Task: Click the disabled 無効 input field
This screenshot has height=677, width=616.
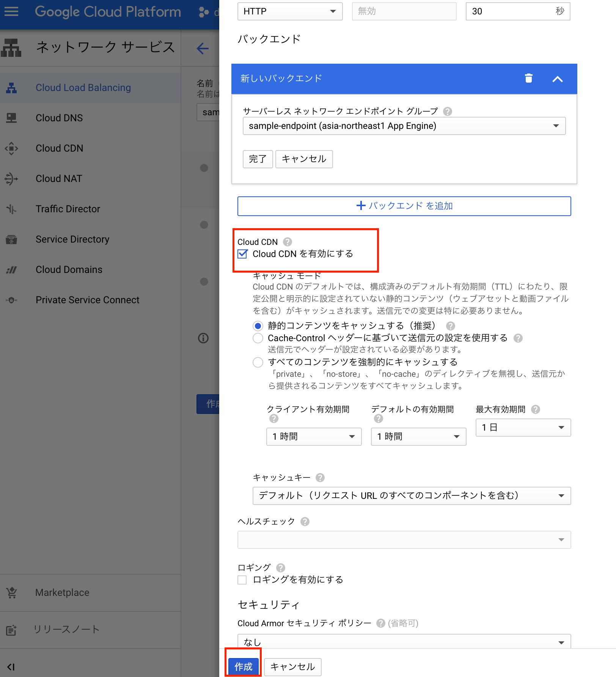Action: pyautogui.click(x=404, y=11)
